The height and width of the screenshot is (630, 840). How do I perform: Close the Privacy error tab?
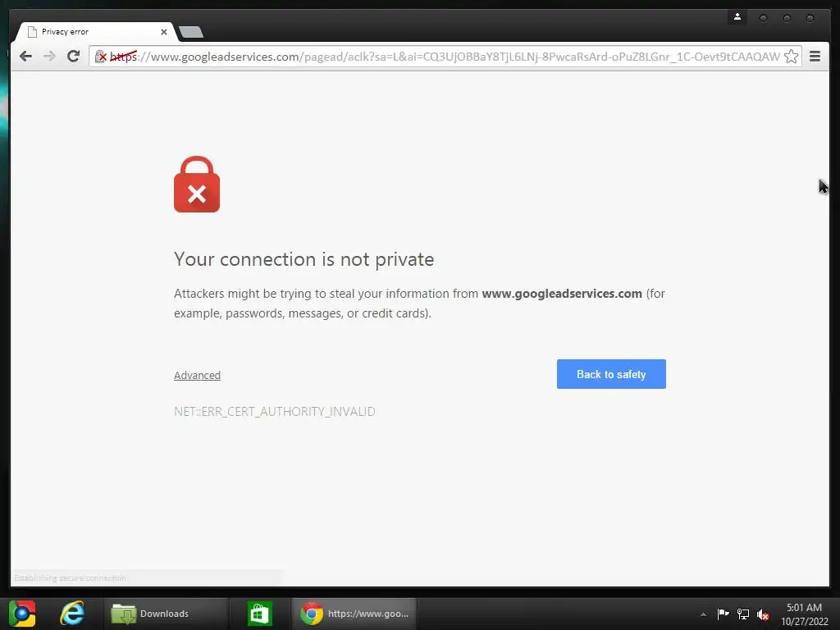(164, 32)
